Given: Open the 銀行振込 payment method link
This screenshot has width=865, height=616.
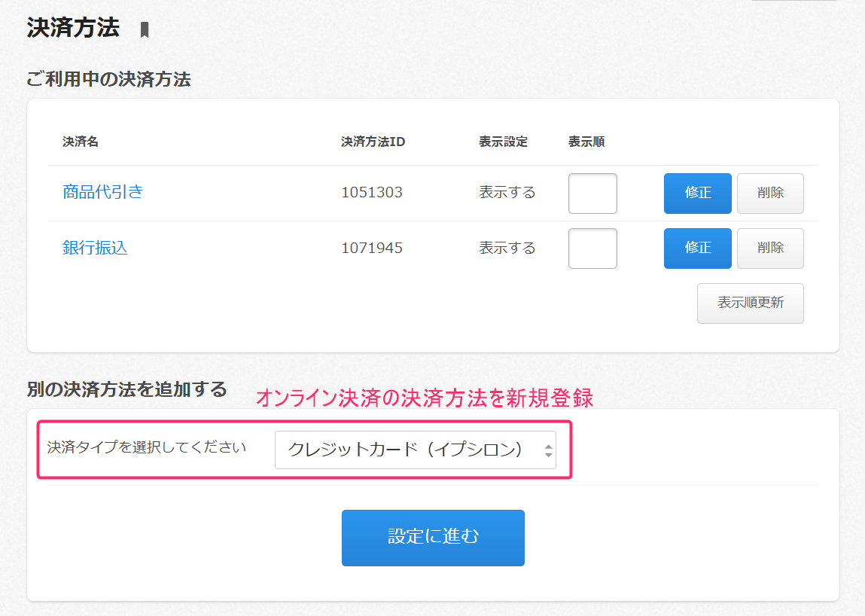Looking at the screenshot, I should (95, 248).
